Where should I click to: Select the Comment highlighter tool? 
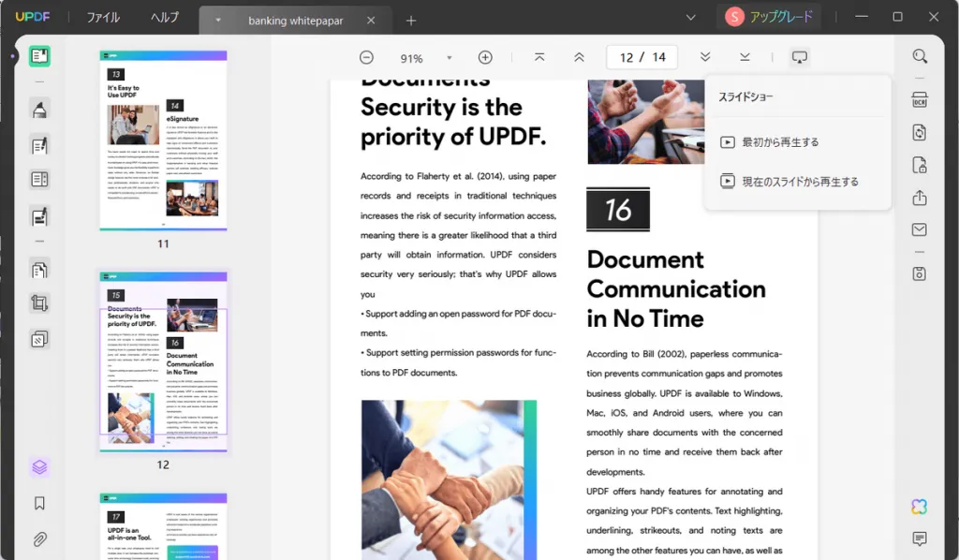(x=39, y=110)
